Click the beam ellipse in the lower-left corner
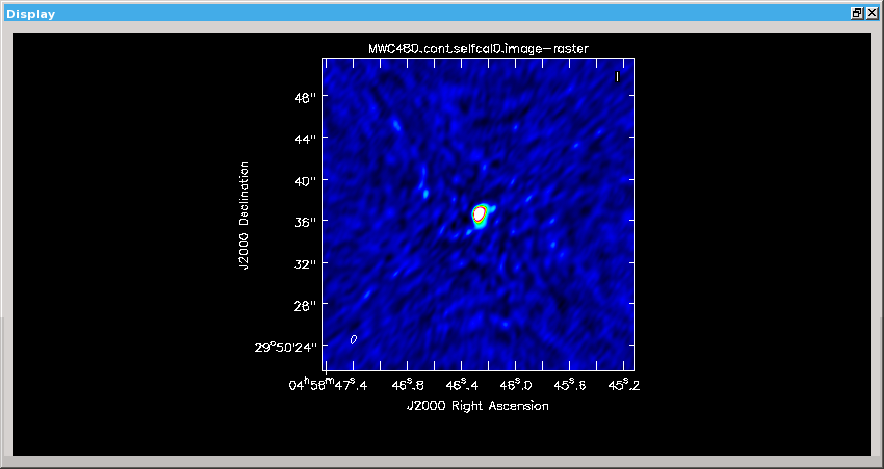 click(354, 340)
